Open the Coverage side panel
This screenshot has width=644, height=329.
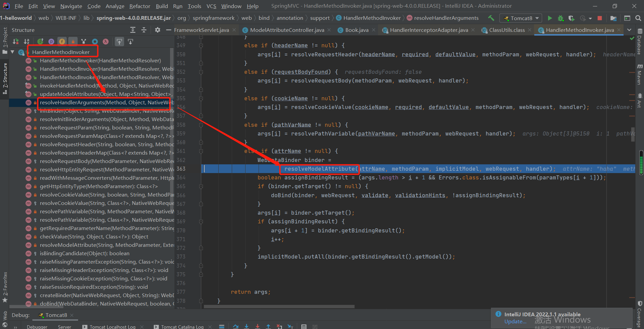(640, 314)
